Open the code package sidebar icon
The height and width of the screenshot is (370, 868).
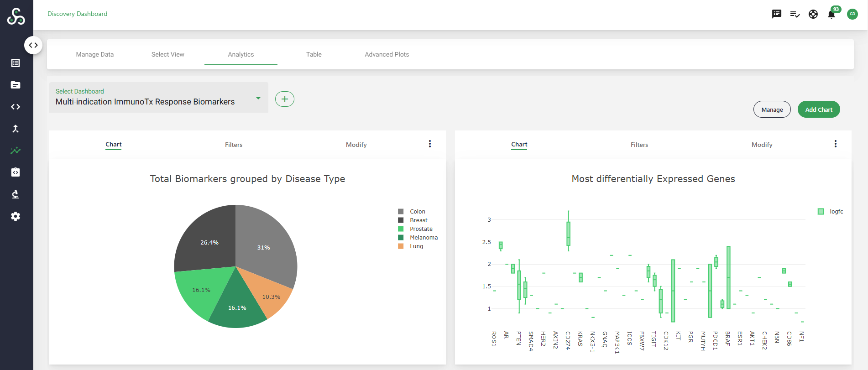point(16,172)
